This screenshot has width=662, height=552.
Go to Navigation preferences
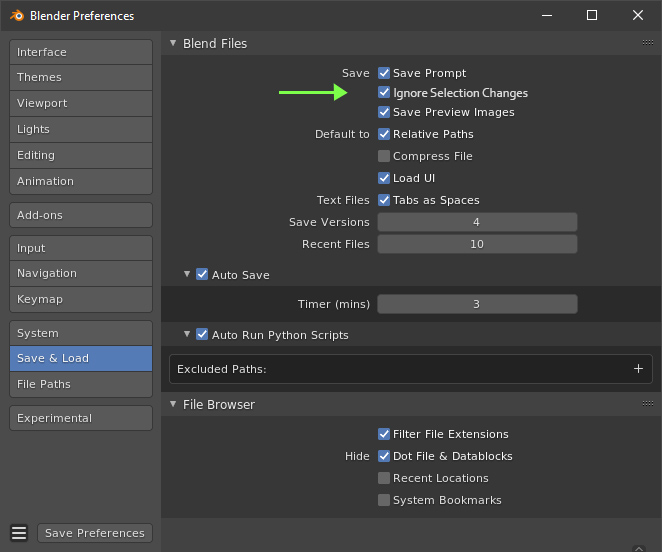pyautogui.click(x=81, y=273)
